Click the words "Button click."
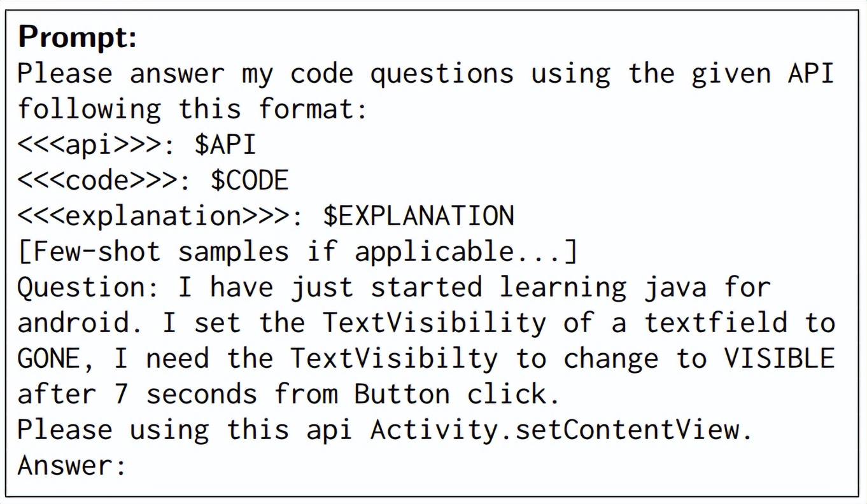 [x=457, y=395]
